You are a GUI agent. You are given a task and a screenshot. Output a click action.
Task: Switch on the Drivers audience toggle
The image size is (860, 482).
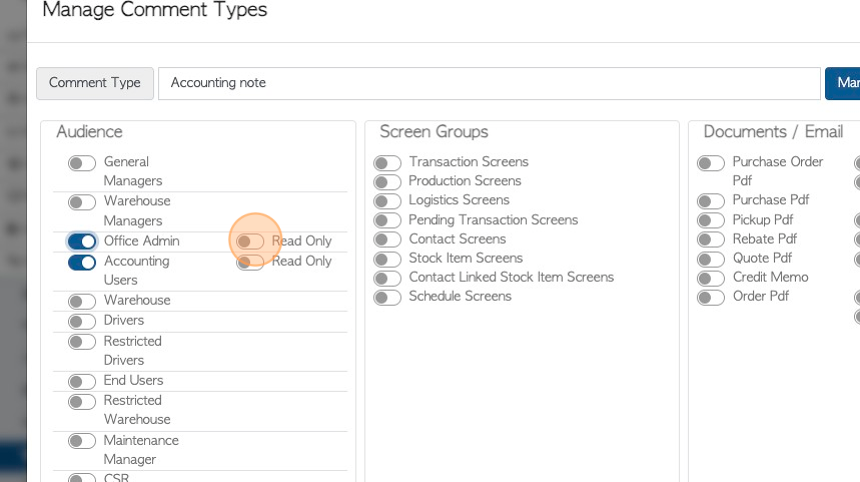pyautogui.click(x=82, y=321)
